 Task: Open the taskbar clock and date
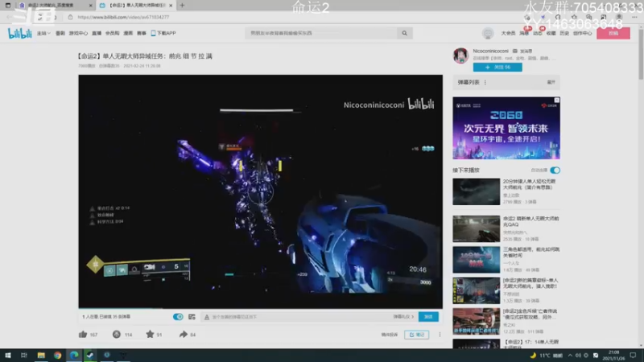tap(613, 356)
